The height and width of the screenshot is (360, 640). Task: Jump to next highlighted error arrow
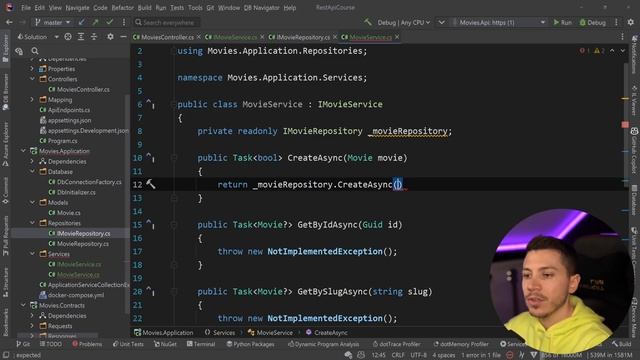click(623, 51)
